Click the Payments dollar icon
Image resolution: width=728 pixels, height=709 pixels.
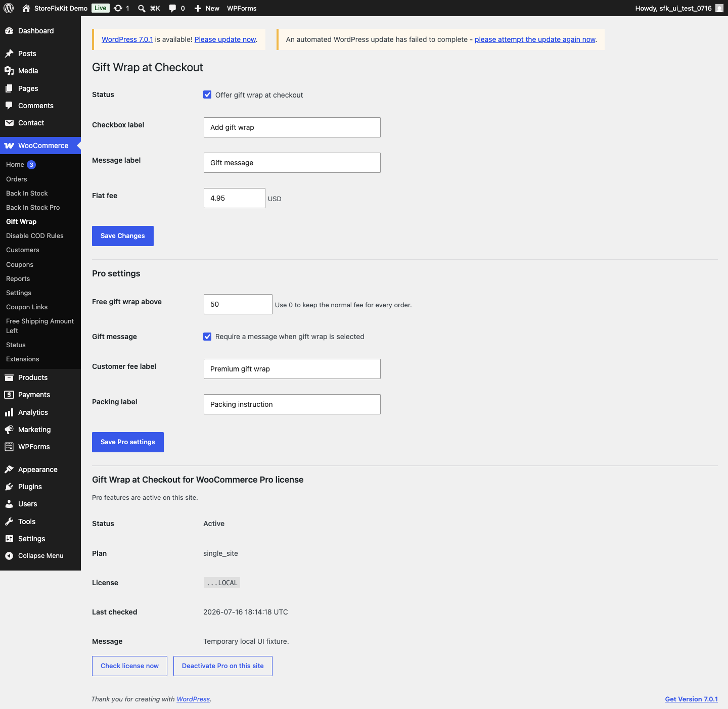(9, 395)
